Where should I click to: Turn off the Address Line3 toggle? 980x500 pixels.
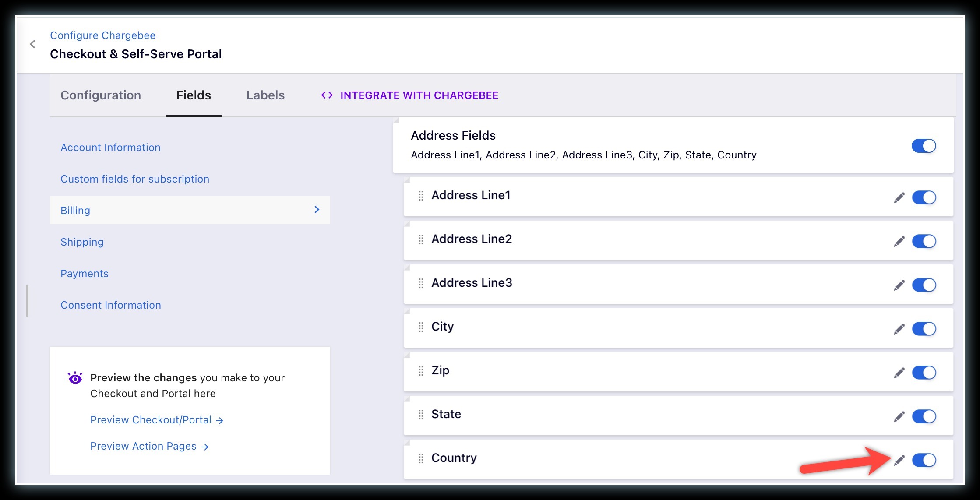[x=924, y=285]
